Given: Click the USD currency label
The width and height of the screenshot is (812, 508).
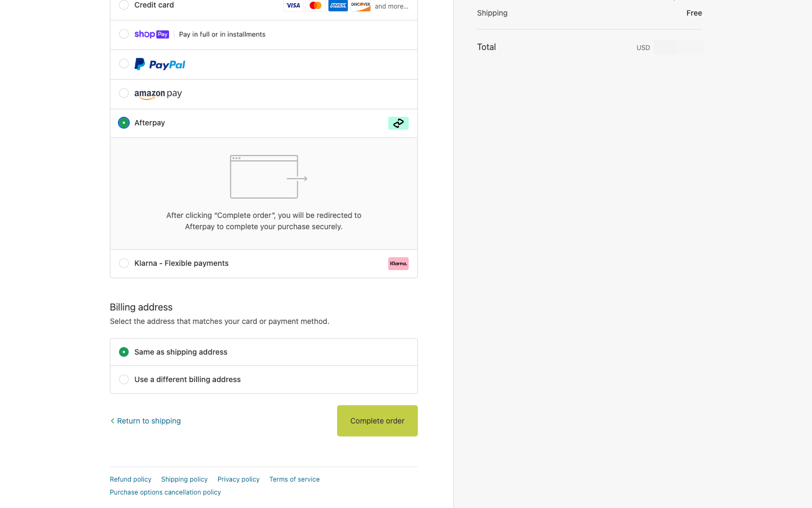Looking at the screenshot, I should point(643,48).
